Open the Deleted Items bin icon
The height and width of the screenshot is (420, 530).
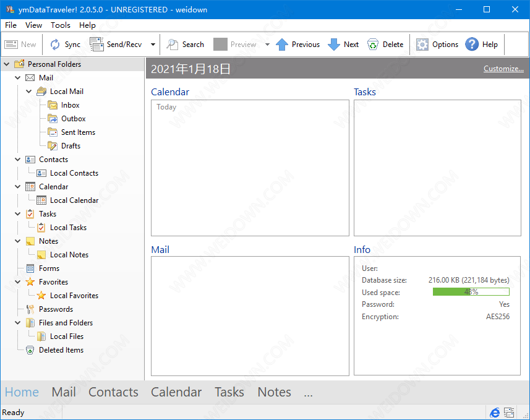[30, 350]
